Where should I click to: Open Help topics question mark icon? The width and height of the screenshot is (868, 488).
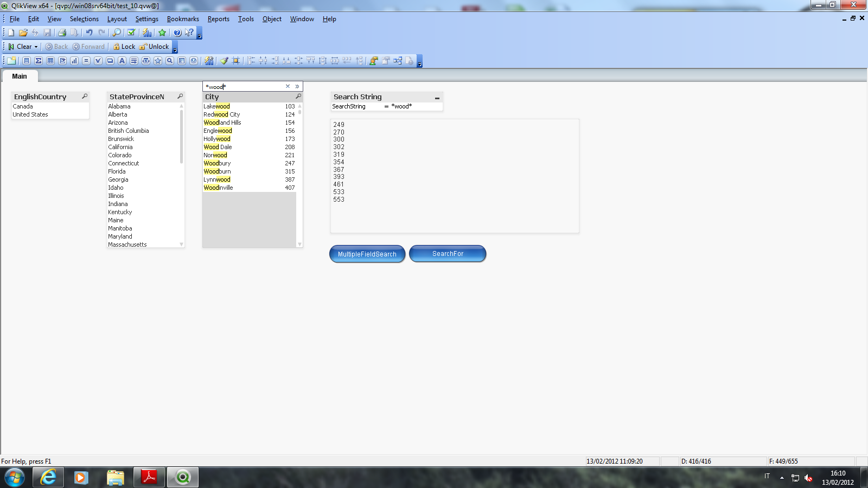(177, 33)
